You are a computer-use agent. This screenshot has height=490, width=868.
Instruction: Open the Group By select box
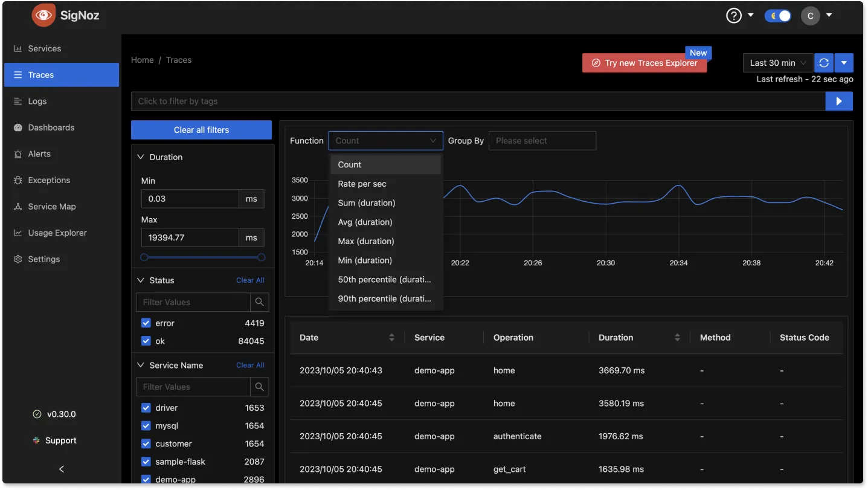tap(542, 141)
